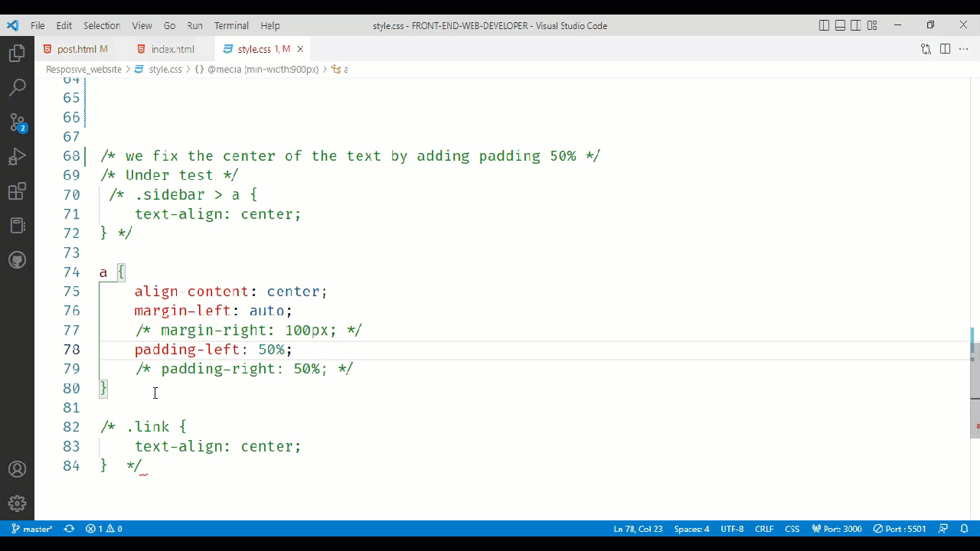Open the More Actions ellipsis menu

pyautogui.click(x=963, y=48)
